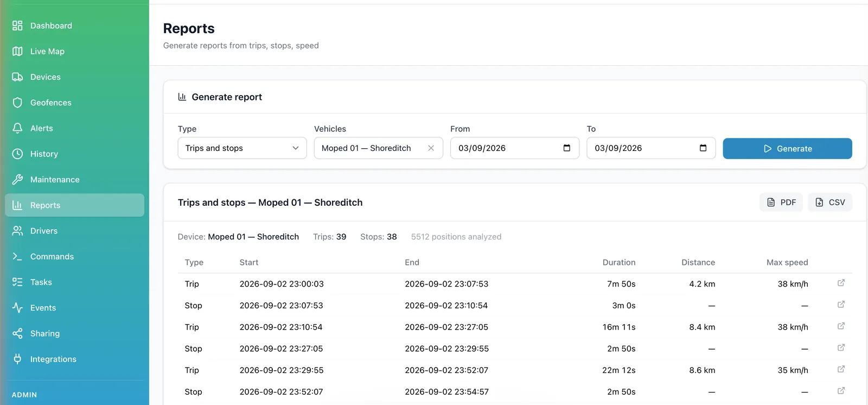Click the Live Map icon

click(x=17, y=51)
